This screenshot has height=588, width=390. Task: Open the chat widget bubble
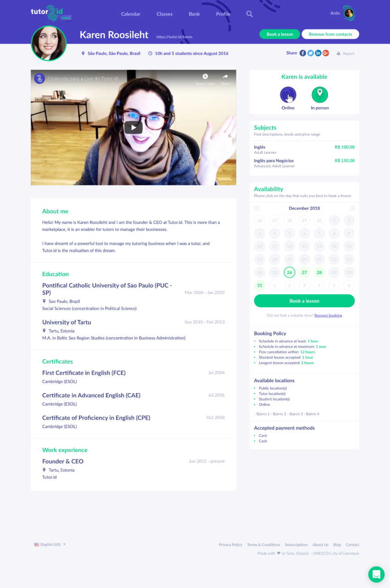(376, 574)
